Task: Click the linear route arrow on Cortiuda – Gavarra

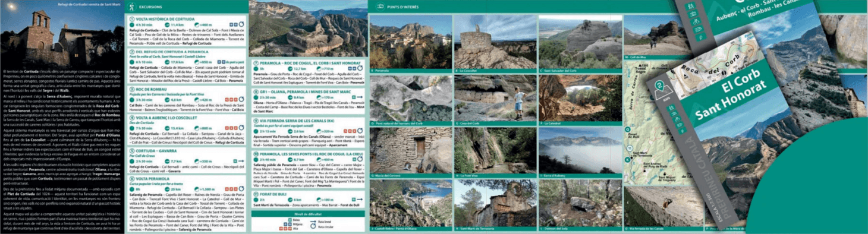Action: 241,161
